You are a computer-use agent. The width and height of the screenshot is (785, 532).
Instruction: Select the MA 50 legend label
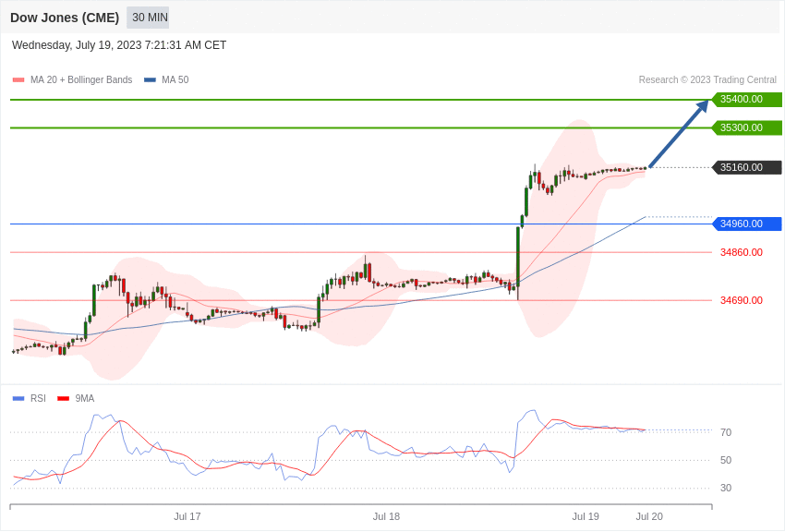pos(175,80)
